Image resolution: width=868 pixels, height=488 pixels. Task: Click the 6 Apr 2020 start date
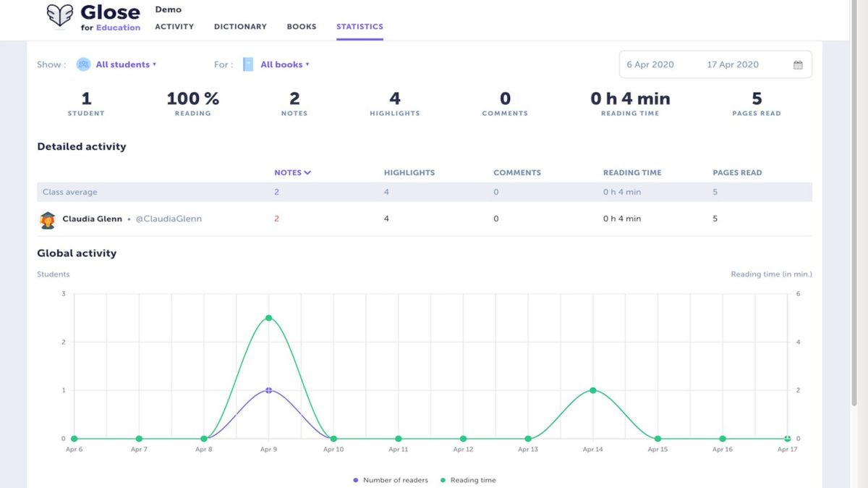coord(650,64)
